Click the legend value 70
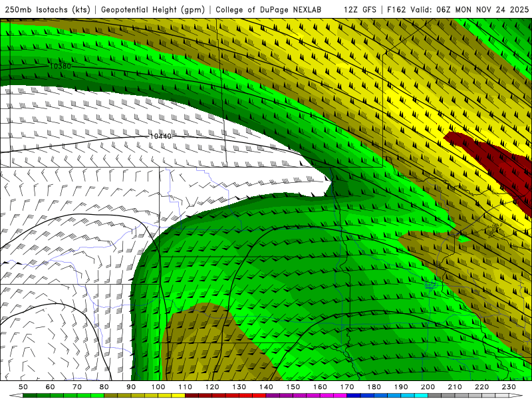This screenshot has height=399, width=532. tap(77, 387)
